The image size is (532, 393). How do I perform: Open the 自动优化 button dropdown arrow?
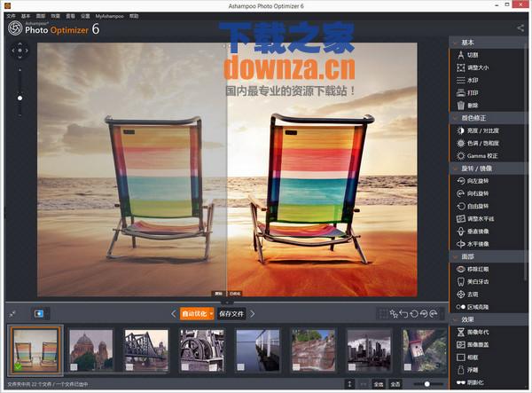[x=211, y=314]
